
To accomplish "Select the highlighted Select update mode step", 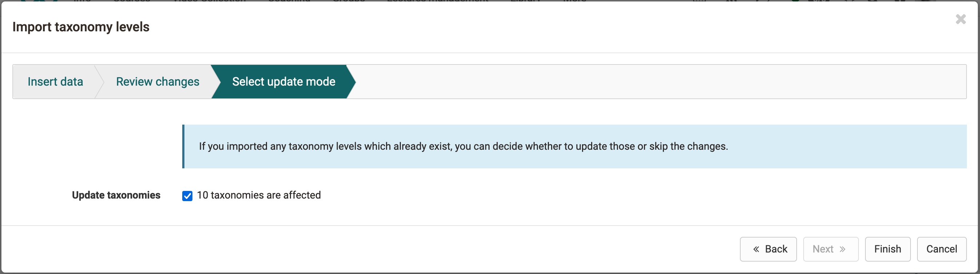I will click(283, 81).
